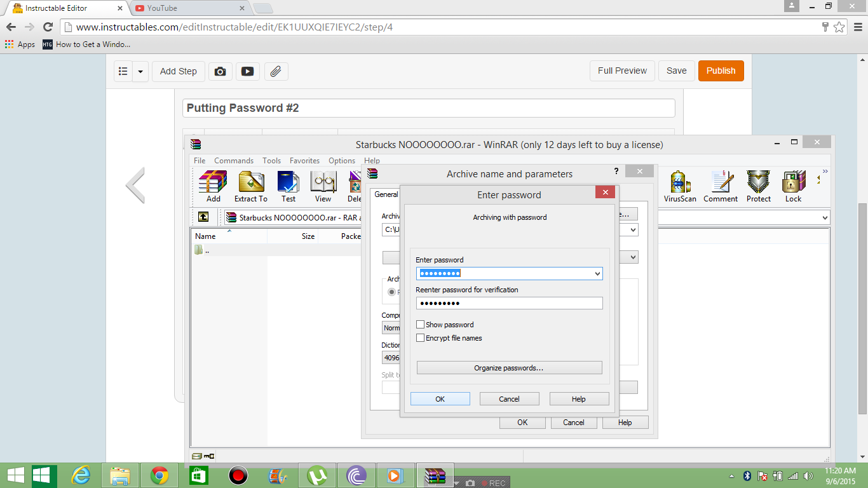Open the Tools menu in WinRAR

click(x=271, y=161)
